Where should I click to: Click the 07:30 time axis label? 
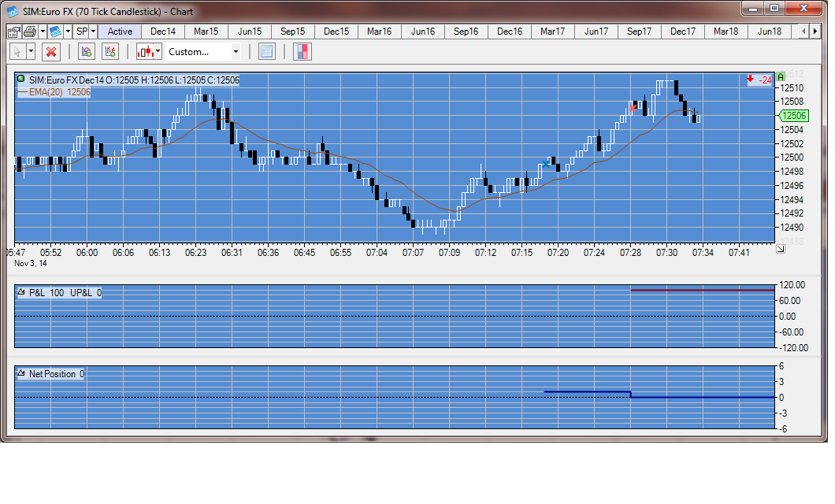666,253
